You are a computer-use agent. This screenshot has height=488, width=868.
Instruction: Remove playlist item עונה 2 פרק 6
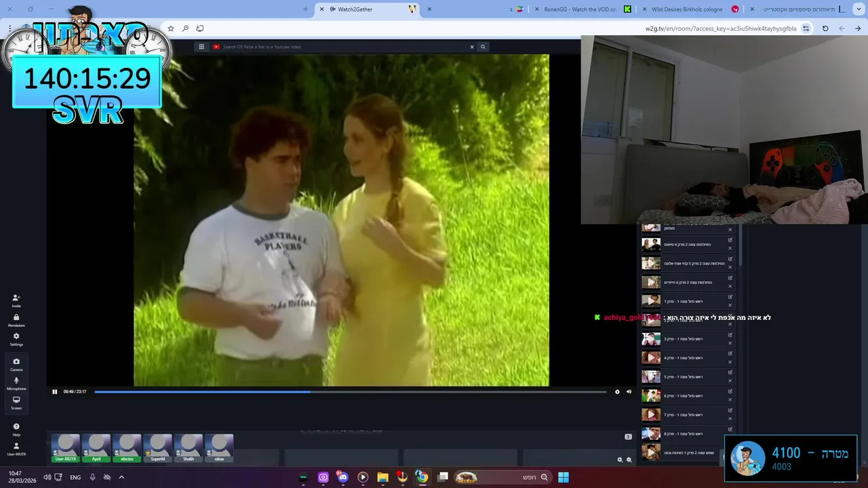click(730, 286)
